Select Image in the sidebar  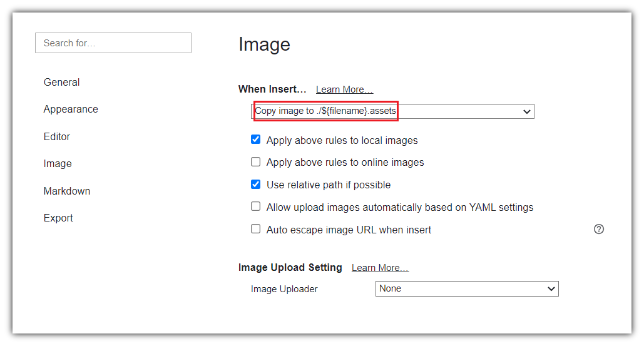58,163
